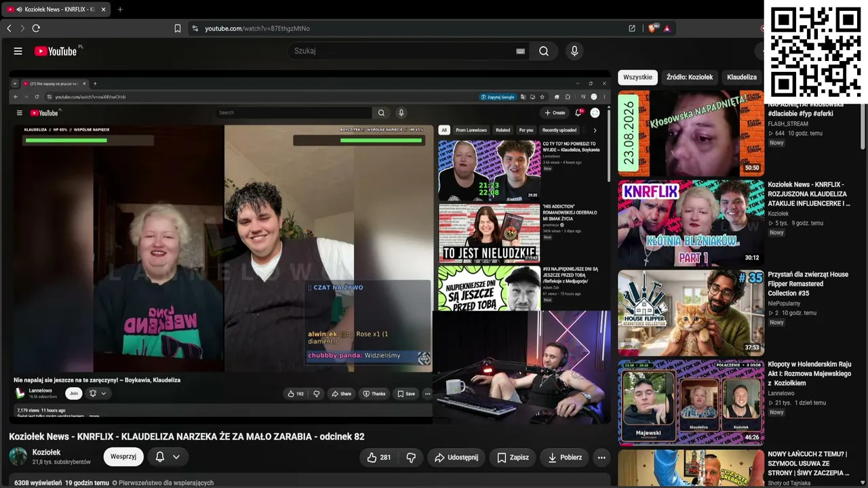Click the Wesprzyj button
The width and height of the screenshot is (868, 488).
click(x=123, y=457)
